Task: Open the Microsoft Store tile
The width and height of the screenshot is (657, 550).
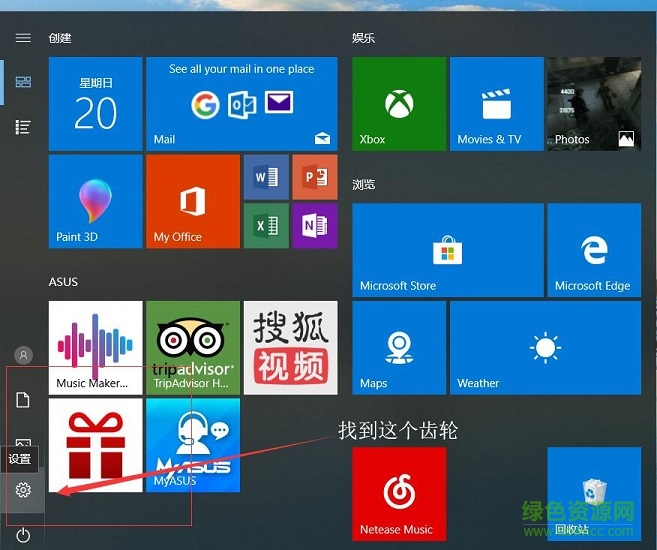Action: [448, 250]
